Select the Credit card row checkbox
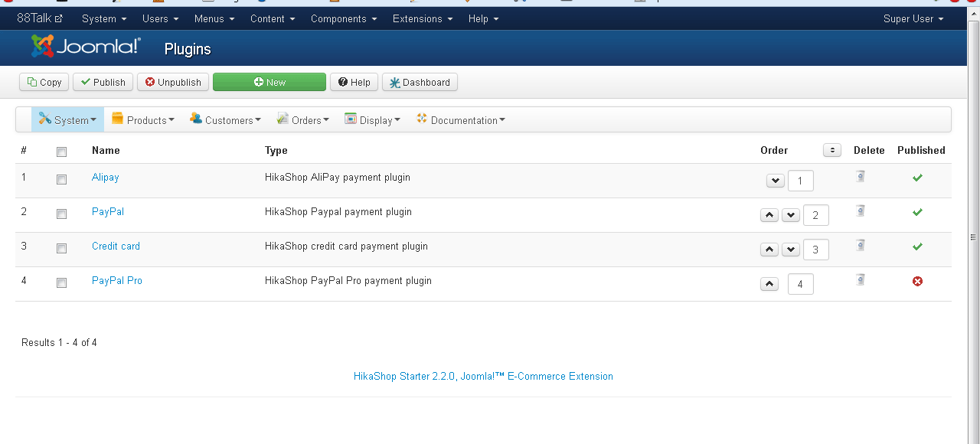The height and width of the screenshot is (444, 980). (61, 248)
